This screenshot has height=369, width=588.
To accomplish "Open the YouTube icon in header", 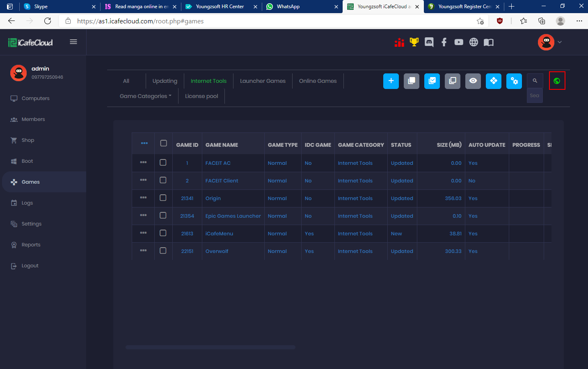I will (459, 42).
